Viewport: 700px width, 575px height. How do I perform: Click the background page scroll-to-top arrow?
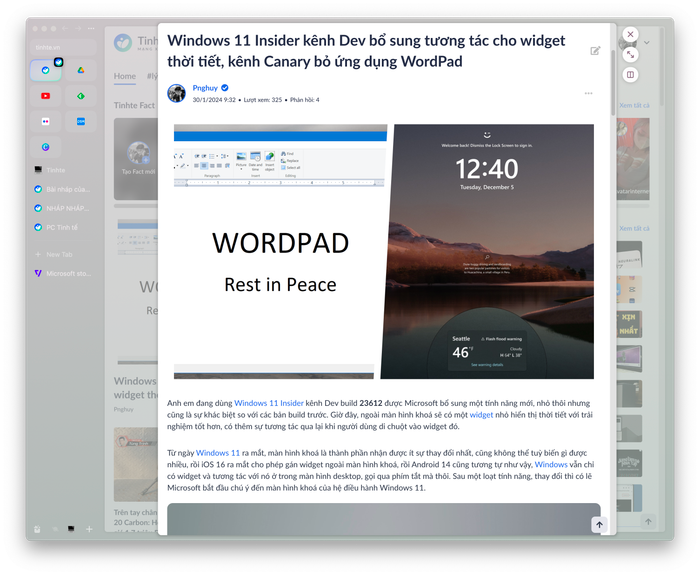648,521
